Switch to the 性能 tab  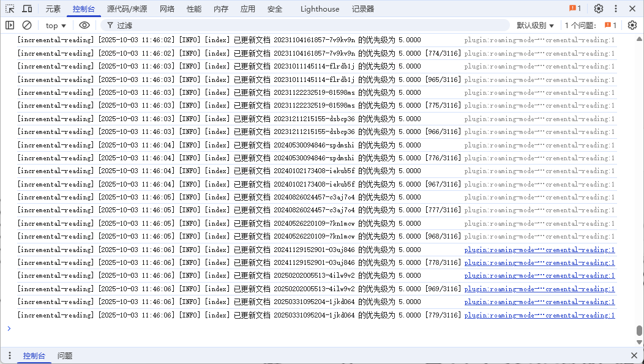(x=194, y=9)
